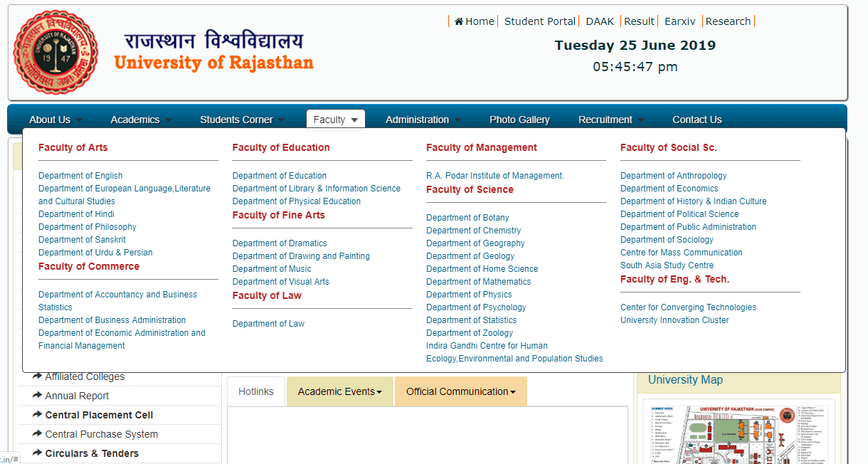Open Official Communication tab dropdown
868x464 pixels.
click(x=460, y=391)
